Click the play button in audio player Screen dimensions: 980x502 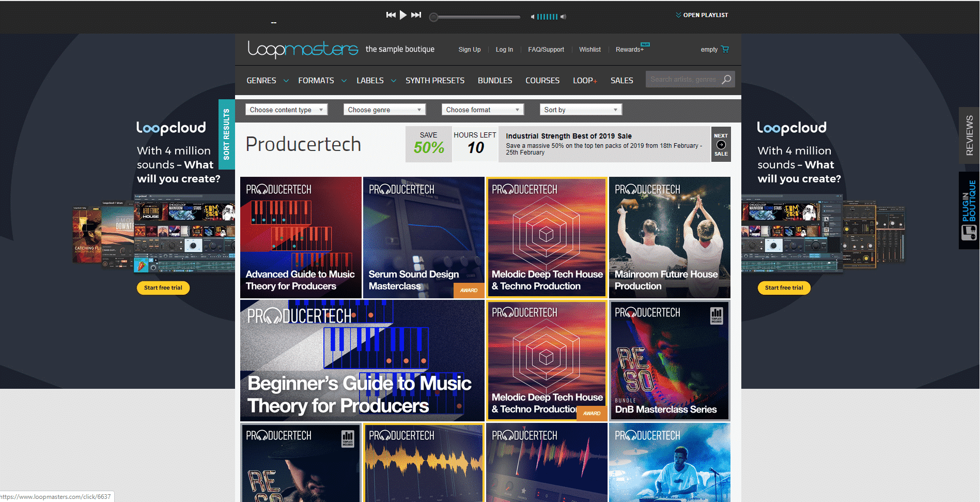pyautogui.click(x=403, y=15)
